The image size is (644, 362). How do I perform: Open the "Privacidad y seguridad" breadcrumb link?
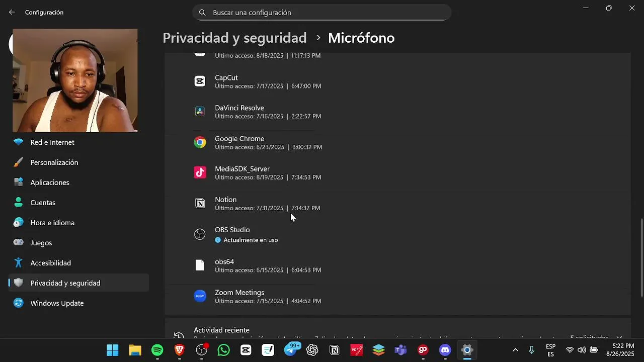(234, 38)
